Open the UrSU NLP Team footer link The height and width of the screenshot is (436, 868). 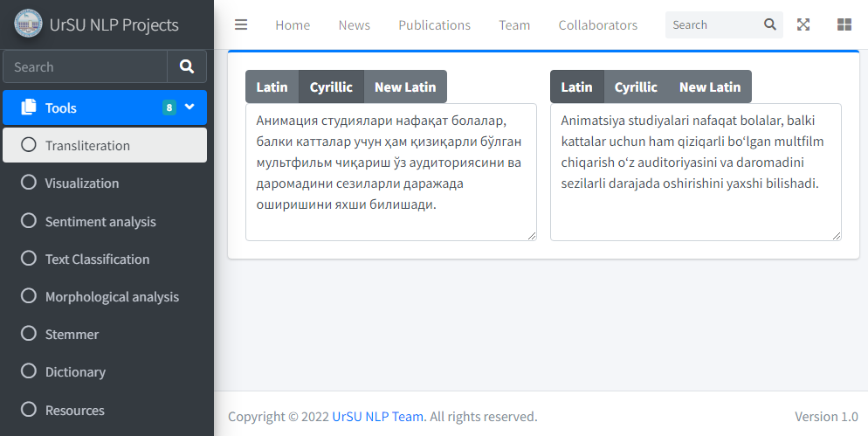coord(377,417)
